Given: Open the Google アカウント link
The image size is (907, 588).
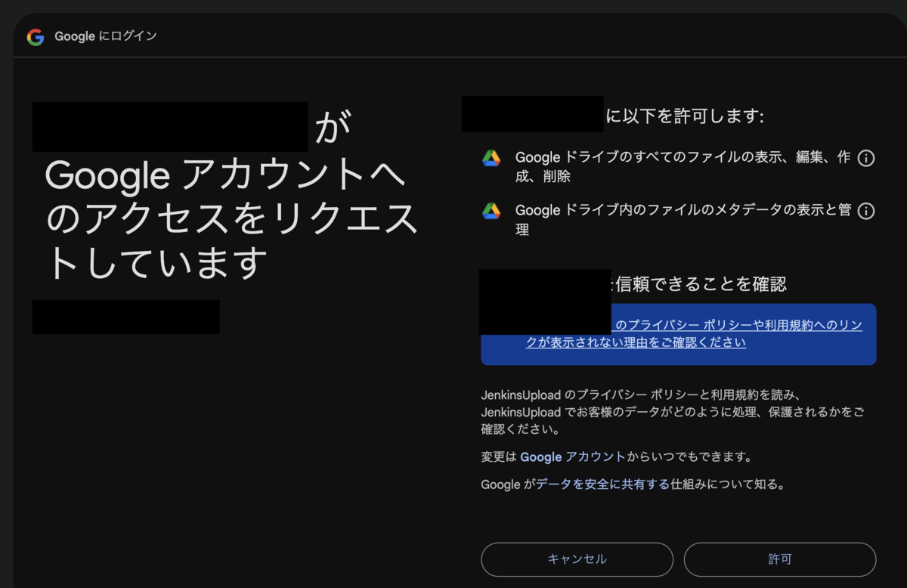Looking at the screenshot, I should click(573, 456).
